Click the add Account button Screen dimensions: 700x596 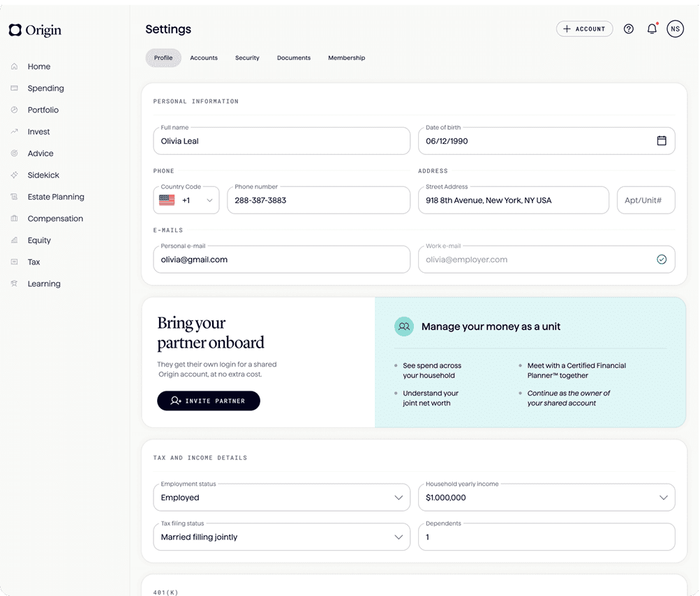[584, 29]
